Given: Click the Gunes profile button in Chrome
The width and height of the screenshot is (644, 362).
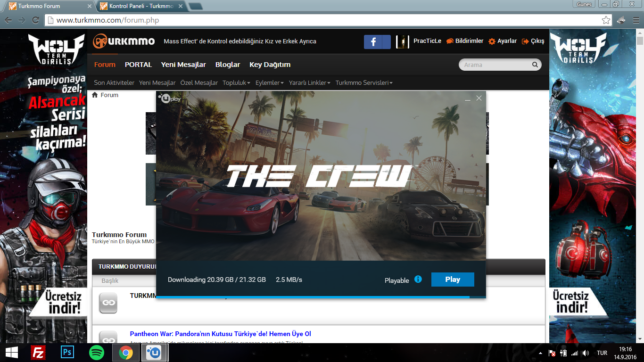Looking at the screenshot, I should point(584,4).
